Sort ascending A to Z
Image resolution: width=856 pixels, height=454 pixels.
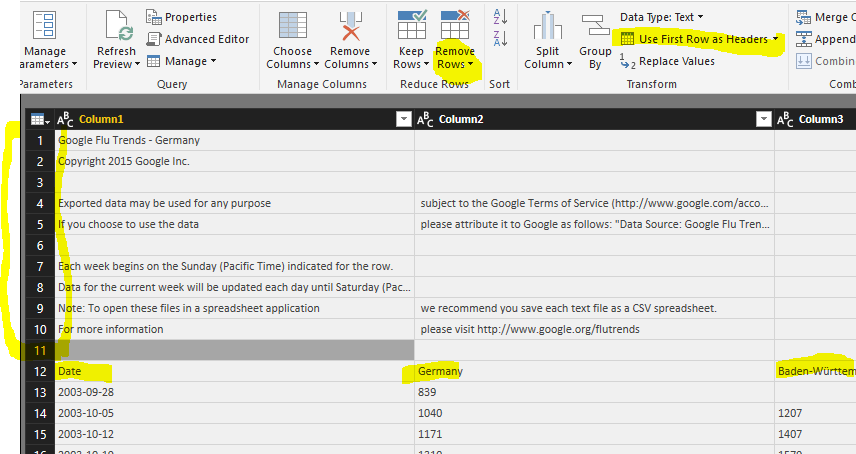(500, 17)
